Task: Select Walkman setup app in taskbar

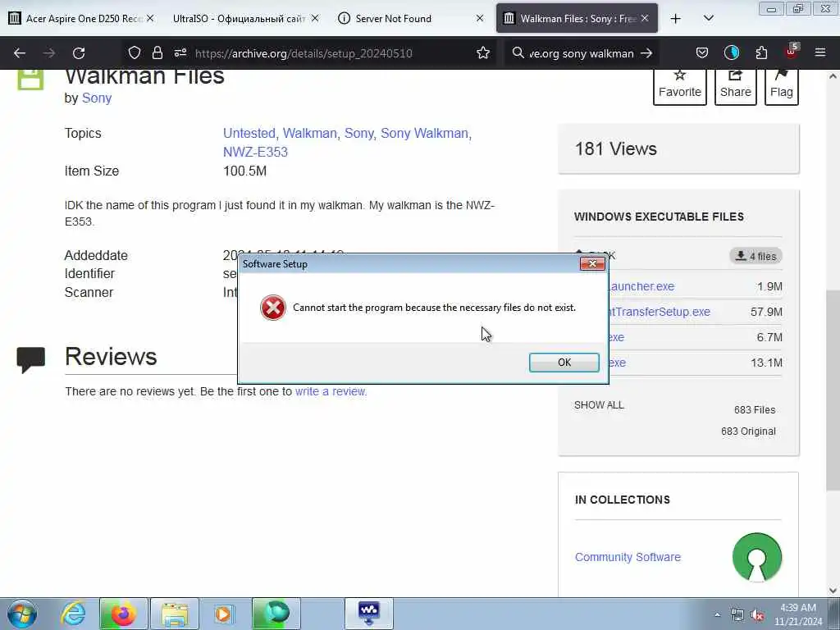Action: coord(368,614)
